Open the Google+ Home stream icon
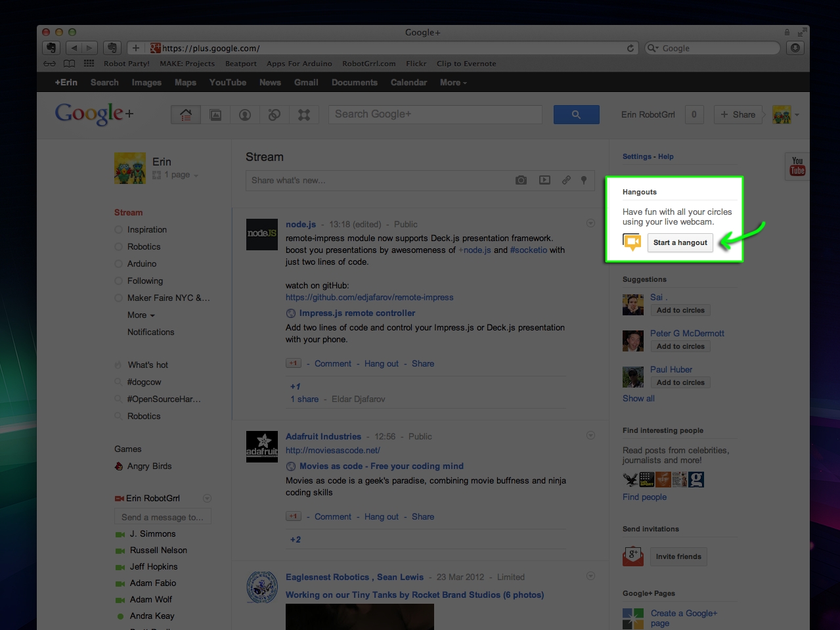 point(186,115)
